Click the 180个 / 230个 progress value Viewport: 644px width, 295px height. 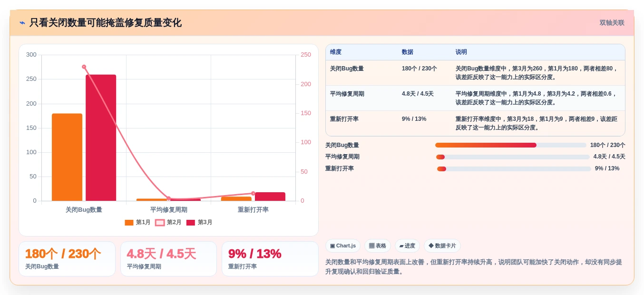608,145
